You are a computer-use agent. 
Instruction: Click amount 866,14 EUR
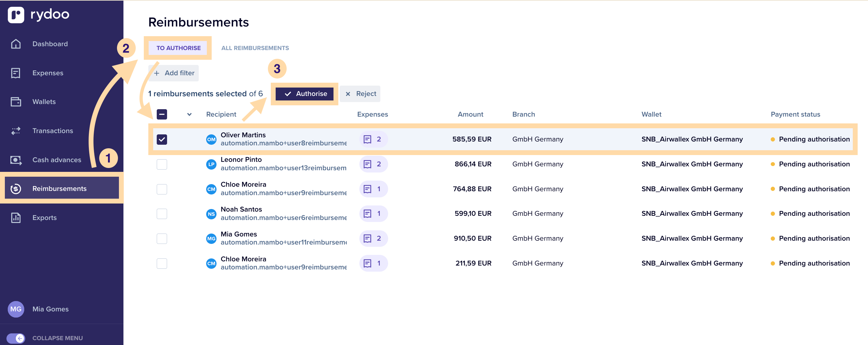click(473, 164)
